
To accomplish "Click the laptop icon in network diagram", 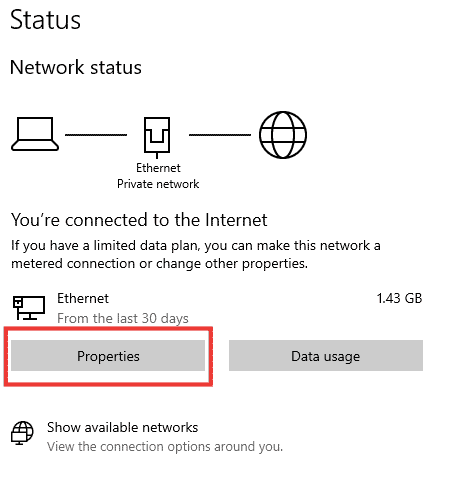I will click(35, 134).
